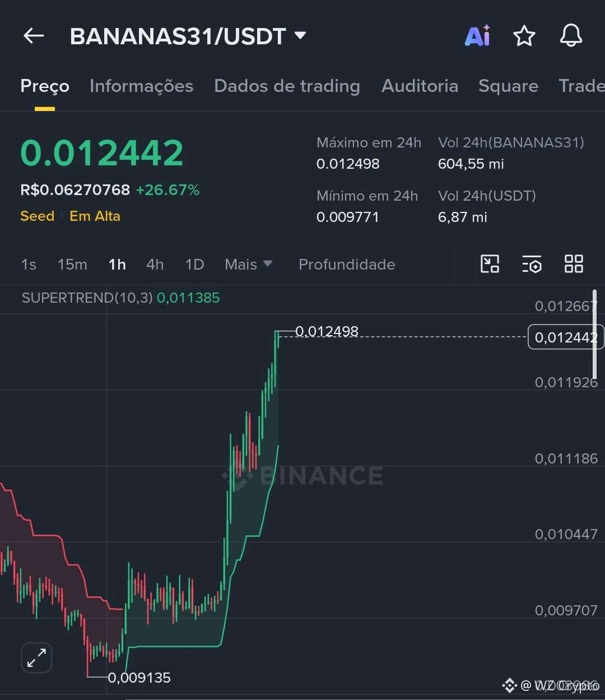Select the 1D timeframe
Screen dimensions: 605x700
tap(194, 264)
